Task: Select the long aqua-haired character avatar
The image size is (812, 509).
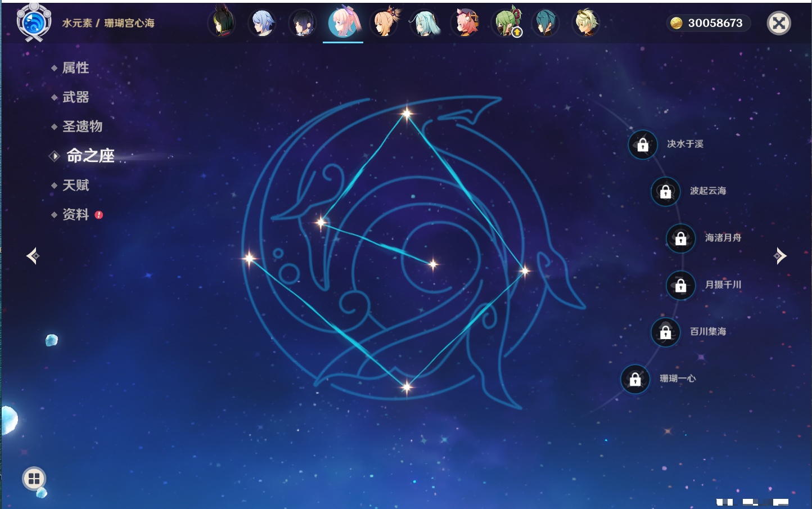Action: tap(424, 23)
